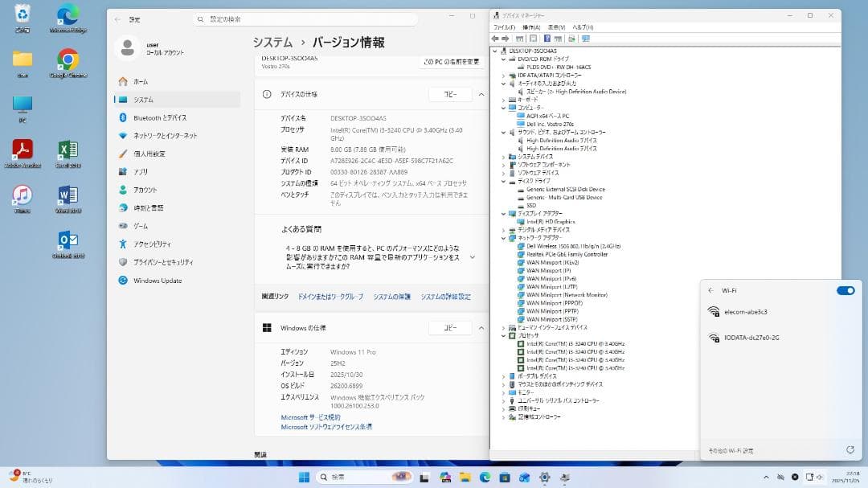
Task: Open device Properties using the toolbar icon
Action: tap(534, 37)
